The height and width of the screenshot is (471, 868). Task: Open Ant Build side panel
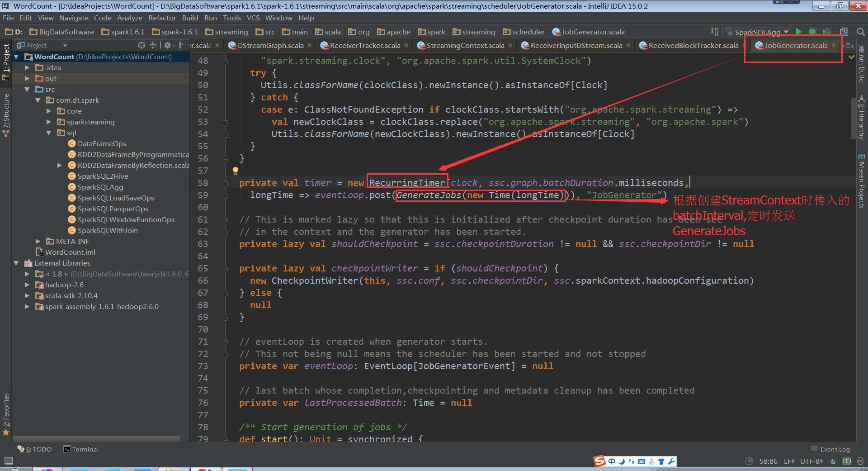pos(862,63)
